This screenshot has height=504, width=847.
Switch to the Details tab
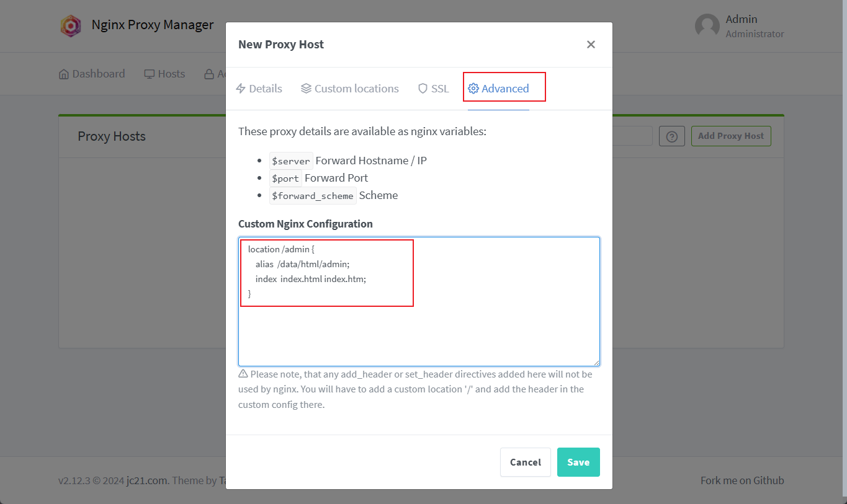pyautogui.click(x=259, y=89)
